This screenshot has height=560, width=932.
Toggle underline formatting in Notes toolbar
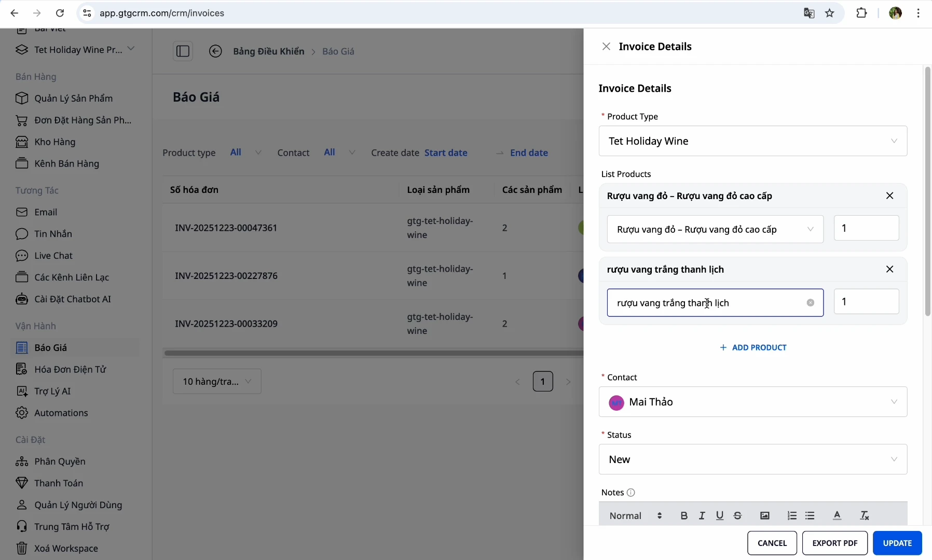pos(720,515)
